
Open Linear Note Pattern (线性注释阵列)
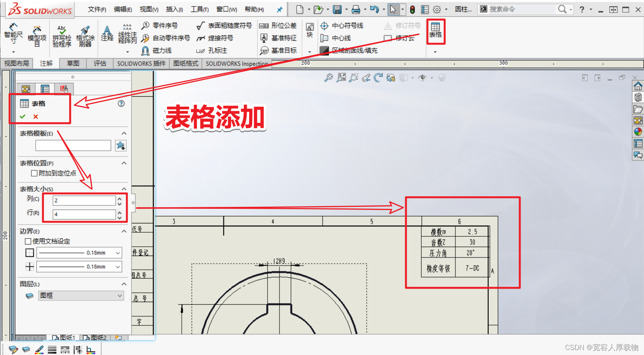point(127,34)
